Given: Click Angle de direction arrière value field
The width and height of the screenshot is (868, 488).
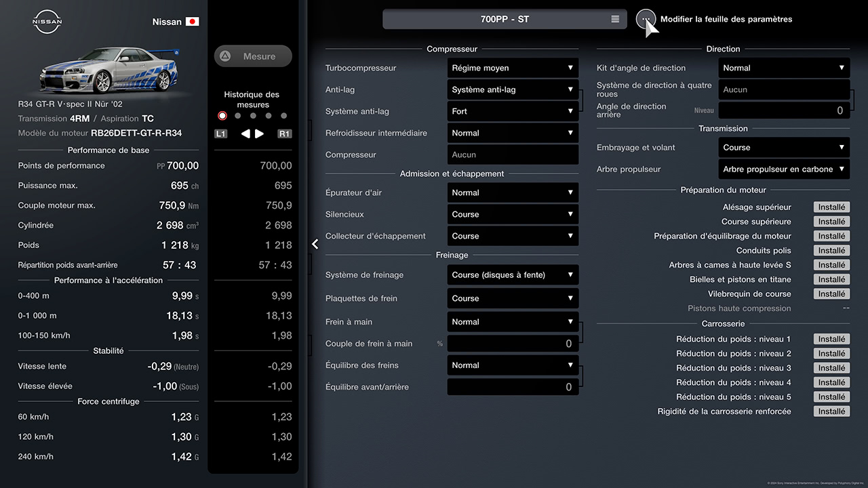Looking at the screenshot, I should 784,110.
